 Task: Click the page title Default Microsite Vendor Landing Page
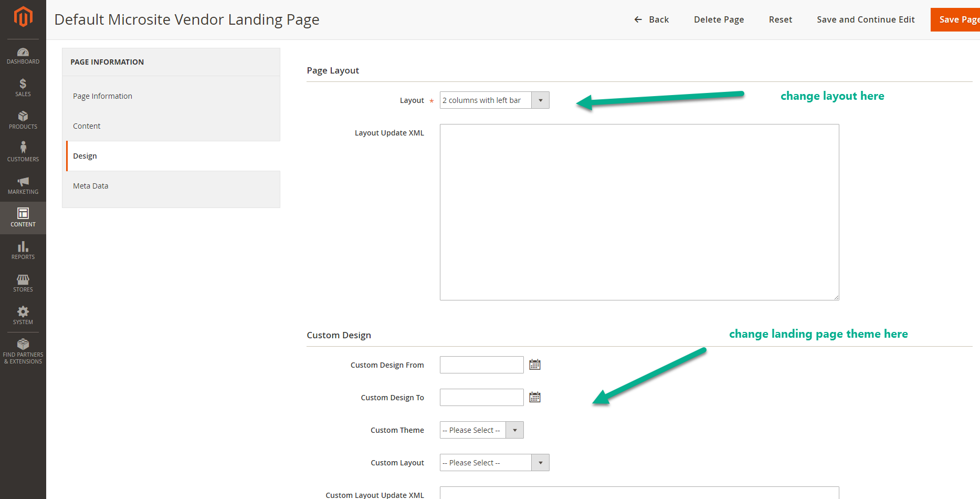[x=187, y=19]
